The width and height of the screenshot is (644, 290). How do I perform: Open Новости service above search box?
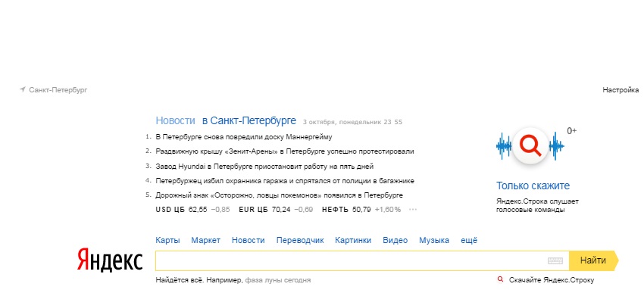click(x=248, y=240)
